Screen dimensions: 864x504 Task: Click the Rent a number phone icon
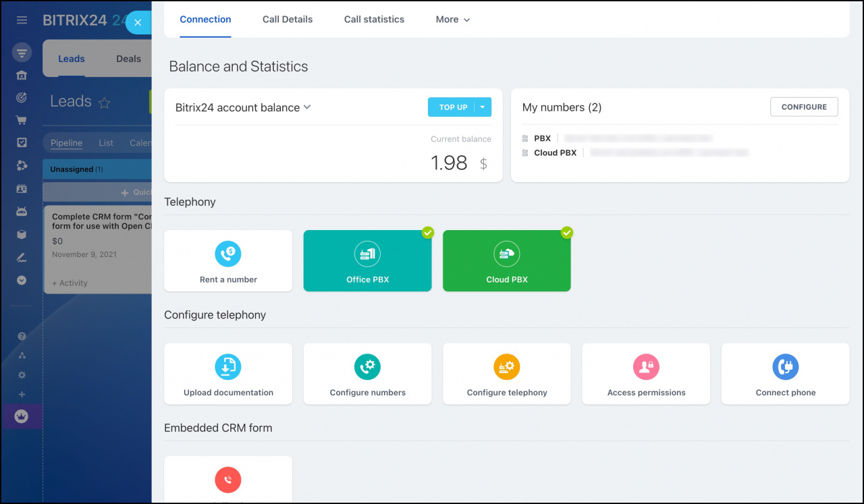click(228, 254)
